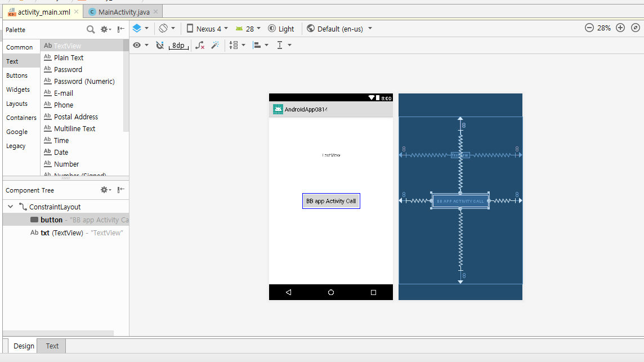Click the BB app Activity Call button preview

pyautogui.click(x=331, y=201)
